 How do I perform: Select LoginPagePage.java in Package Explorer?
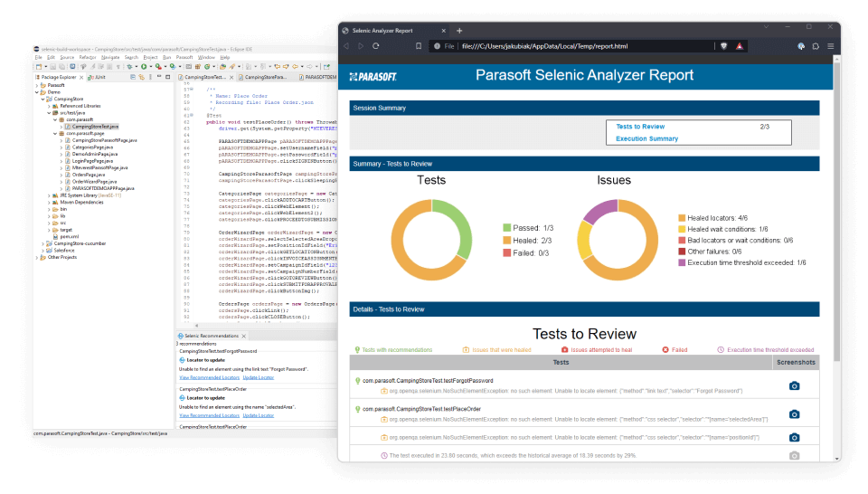click(x=90, y=161)
